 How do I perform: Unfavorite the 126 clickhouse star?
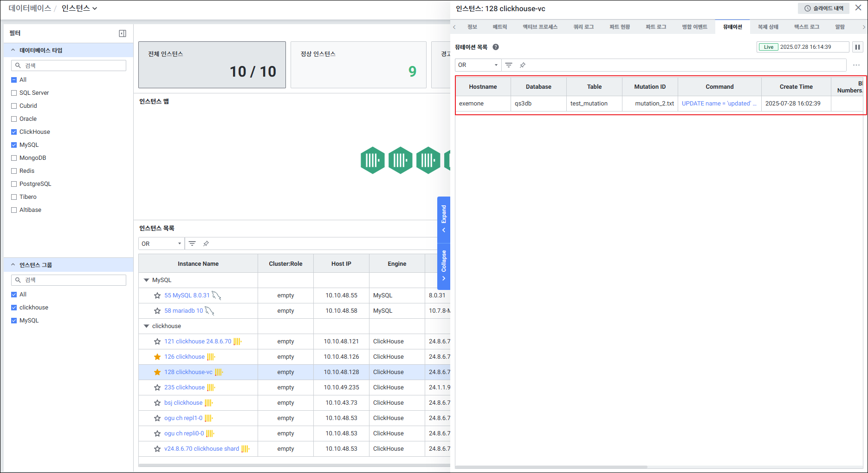tap(157, 357)
